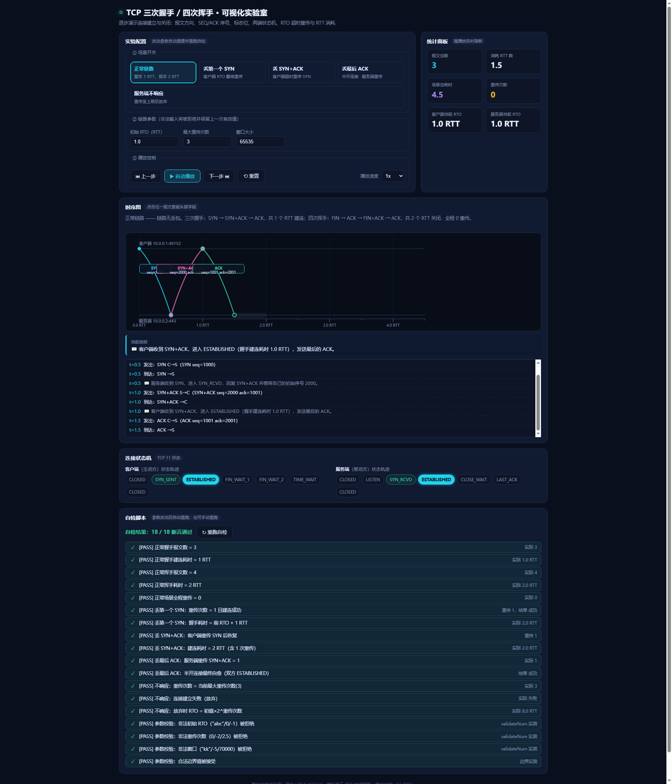Step back with 上一步 button
This screenshot has height=784, width=672.
[x=146, y=176]
